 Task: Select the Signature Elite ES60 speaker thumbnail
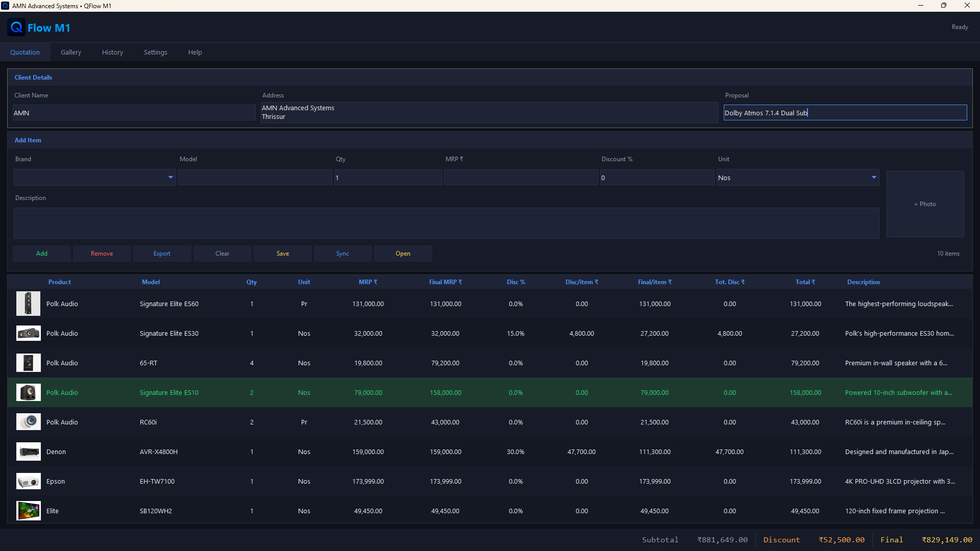28,304
